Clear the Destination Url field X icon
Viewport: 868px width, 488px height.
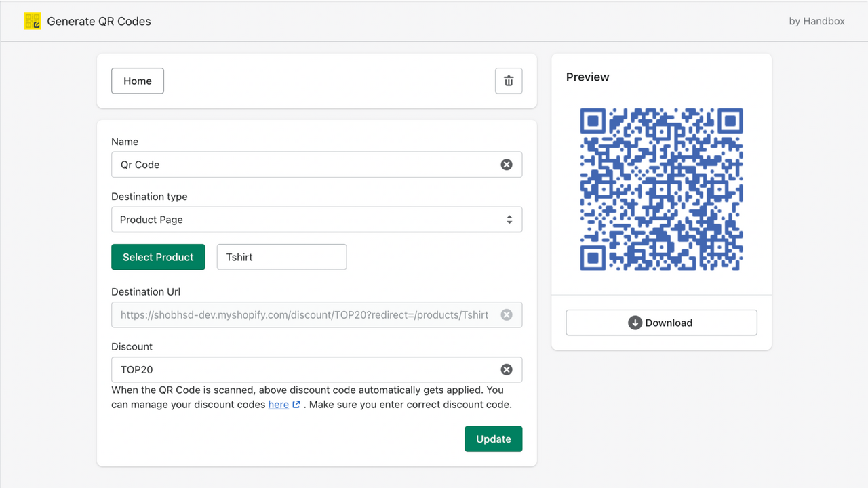[x=507, y=314]
